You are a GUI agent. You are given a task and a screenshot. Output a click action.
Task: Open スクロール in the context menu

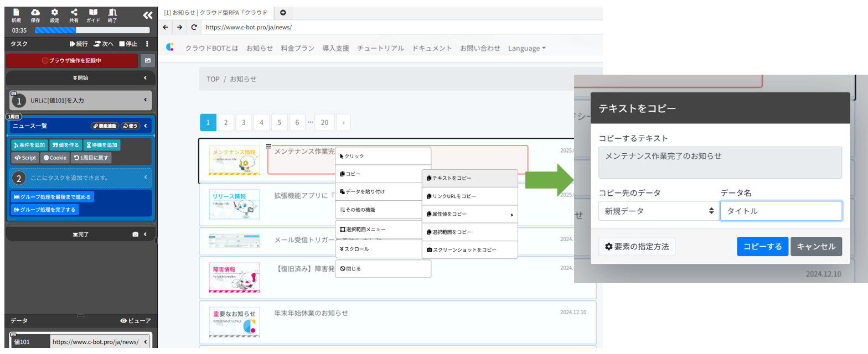point(383,249)
